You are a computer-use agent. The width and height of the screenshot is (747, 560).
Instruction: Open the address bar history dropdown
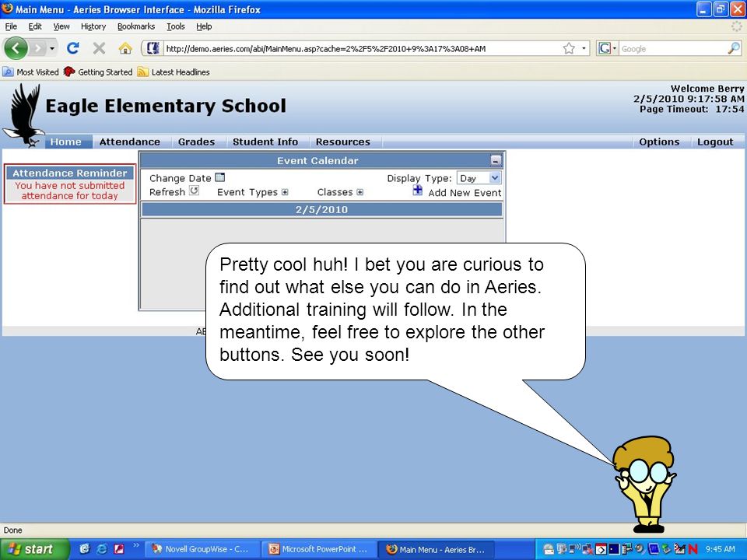coord(584,48)
